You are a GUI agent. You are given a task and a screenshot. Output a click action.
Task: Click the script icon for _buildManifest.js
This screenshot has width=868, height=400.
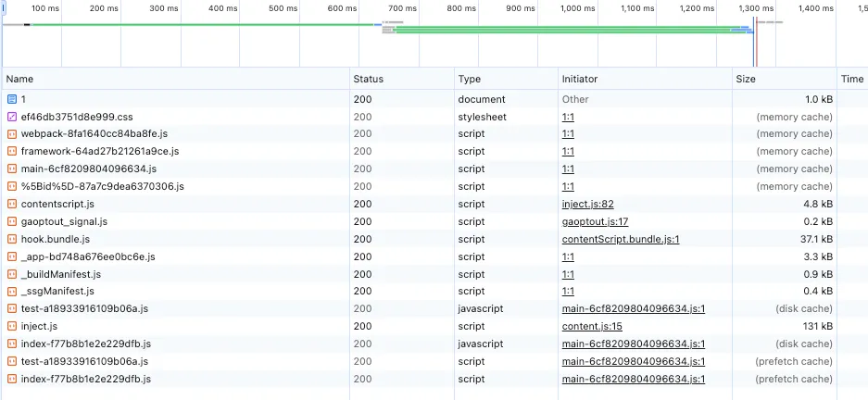pyautogui.click(x=12, y=274)
